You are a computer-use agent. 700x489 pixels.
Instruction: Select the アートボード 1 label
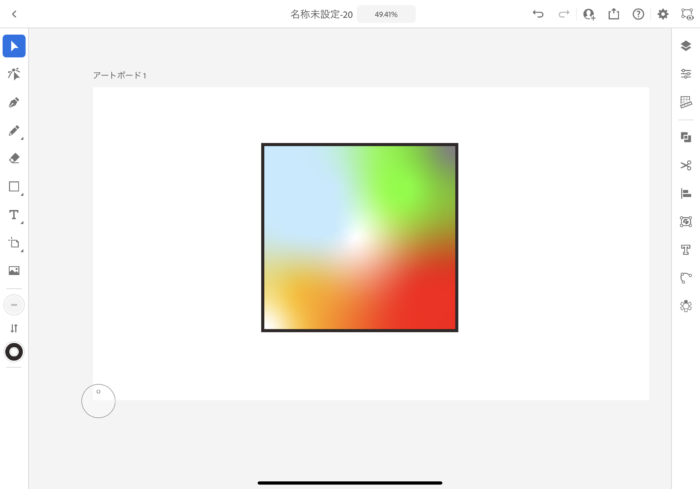click(120, 75)
